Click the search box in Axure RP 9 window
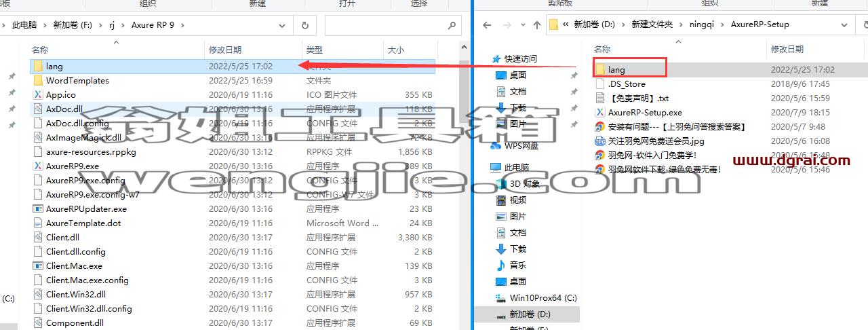The width and height of the screenshot is (868, 330). pyautogui.click(x=393, y=25)
